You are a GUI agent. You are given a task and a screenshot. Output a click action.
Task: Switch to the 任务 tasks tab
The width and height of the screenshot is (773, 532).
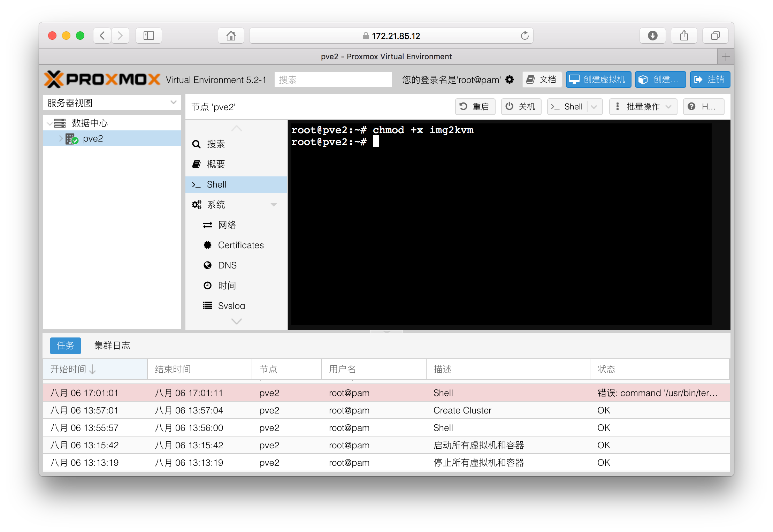66,345
